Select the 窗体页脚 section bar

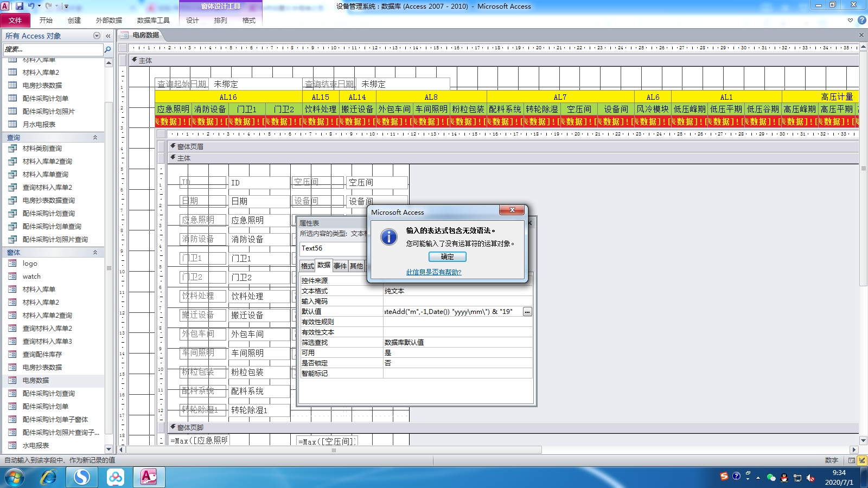pyautogui.click(x=513, y=428)
